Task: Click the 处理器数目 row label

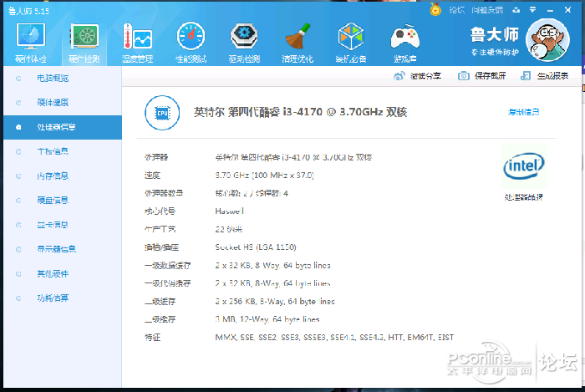Action: coord(164,193)
